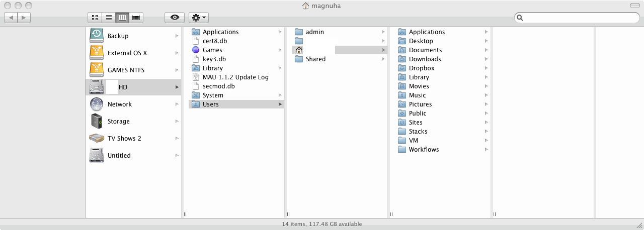
Task: Select the Users folder icon
Action: pyautogui.click(x=196, y=104)
